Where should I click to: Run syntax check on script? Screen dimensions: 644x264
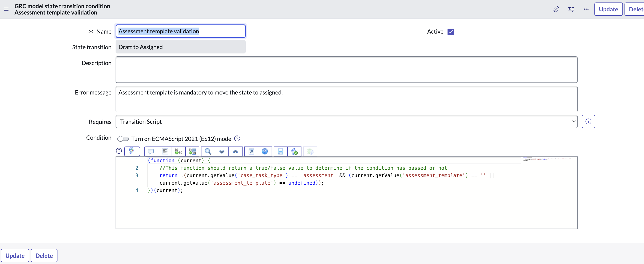tap(294, 151)
